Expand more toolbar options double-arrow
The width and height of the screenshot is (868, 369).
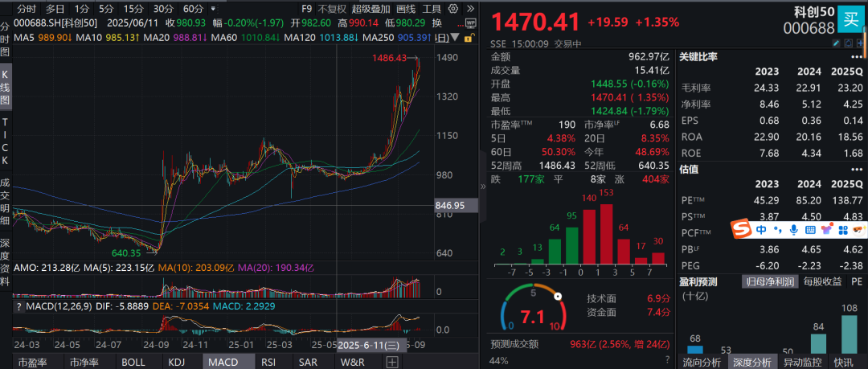470,9
